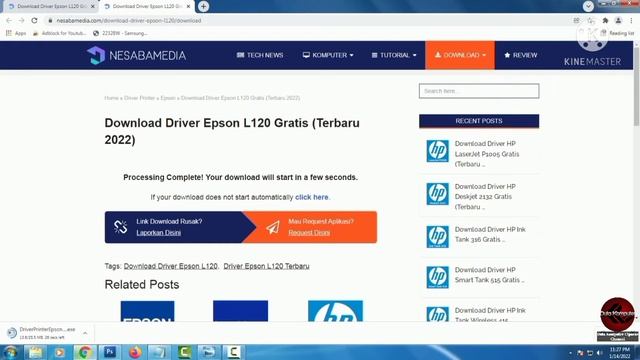Open Download Driver HP Smart Tank 515 post
Image resolution: width=640 pixels, height=360 pixels.
tap(489, 275)
